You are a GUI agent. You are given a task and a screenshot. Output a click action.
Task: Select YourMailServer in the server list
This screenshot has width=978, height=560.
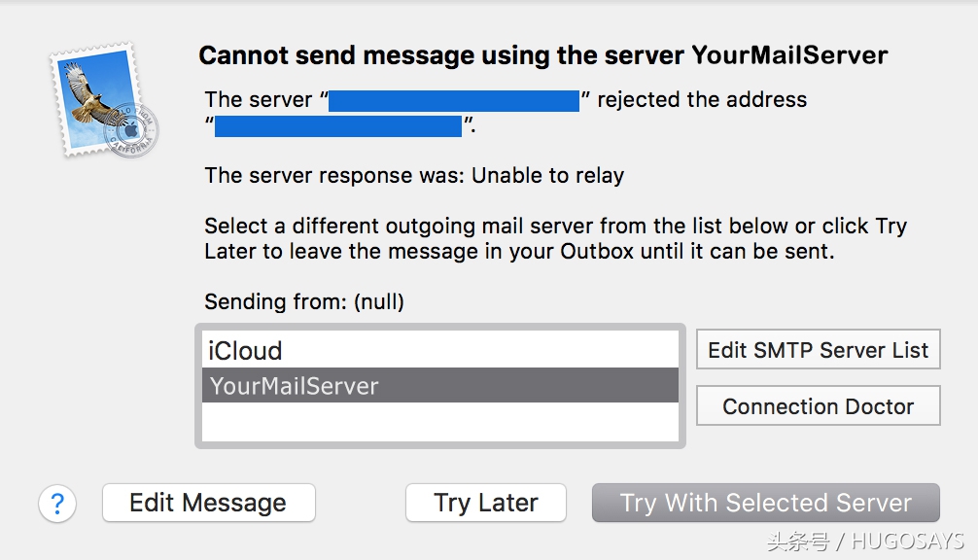pyautogui.click(x=439, y=386)
